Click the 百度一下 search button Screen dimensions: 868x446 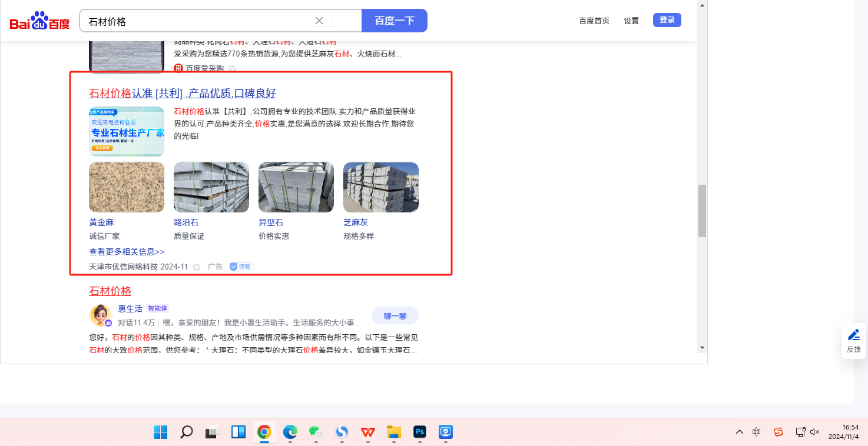394,21
